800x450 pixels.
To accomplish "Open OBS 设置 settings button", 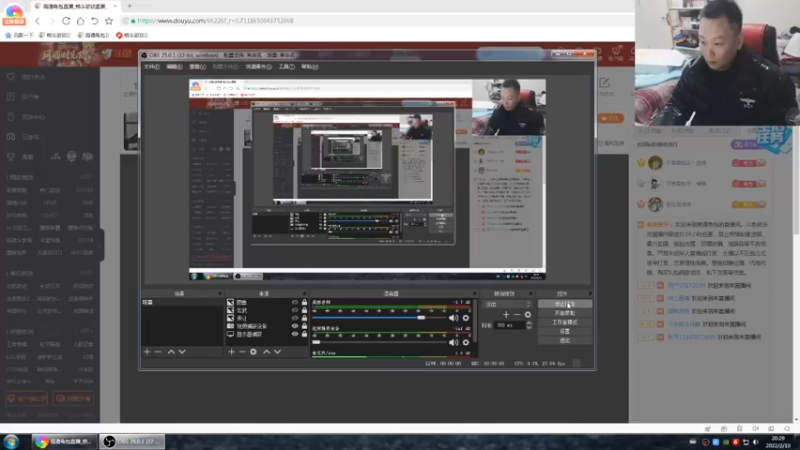I will pos(565,332).
